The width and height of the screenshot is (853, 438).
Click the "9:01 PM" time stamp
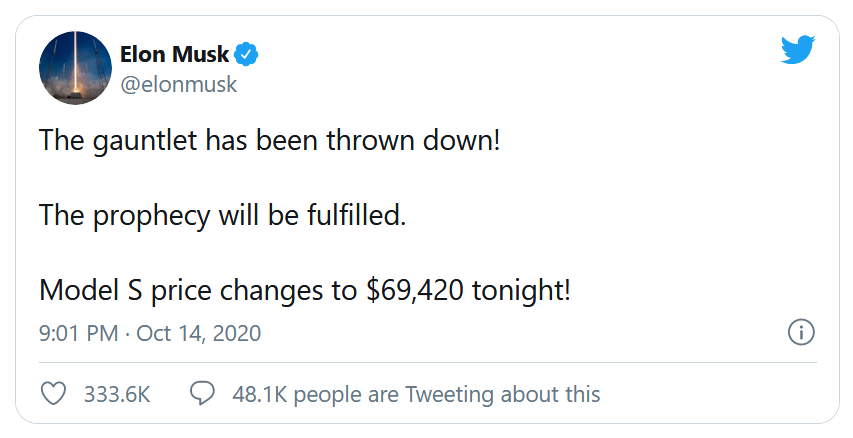point(79,333)
